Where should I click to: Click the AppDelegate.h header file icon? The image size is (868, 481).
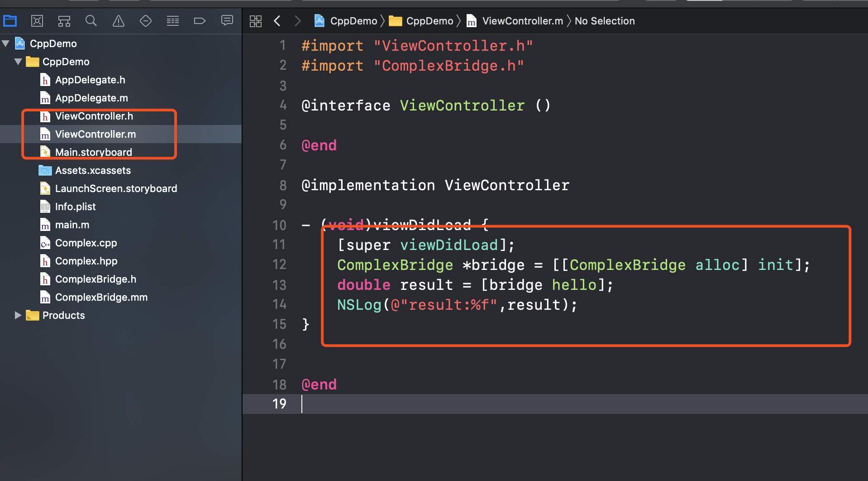(x=45, y=80)
